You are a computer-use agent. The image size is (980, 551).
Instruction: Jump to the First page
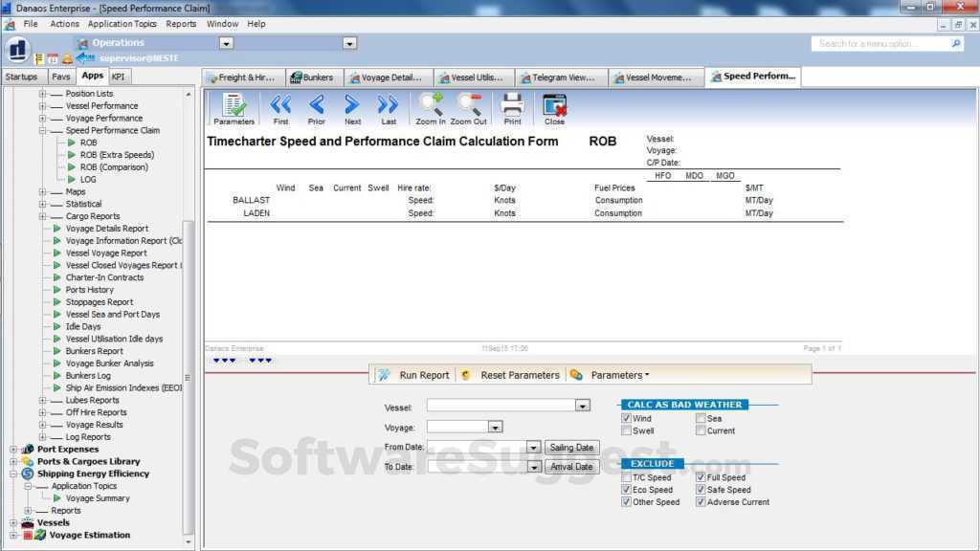(x=279, y=108)
